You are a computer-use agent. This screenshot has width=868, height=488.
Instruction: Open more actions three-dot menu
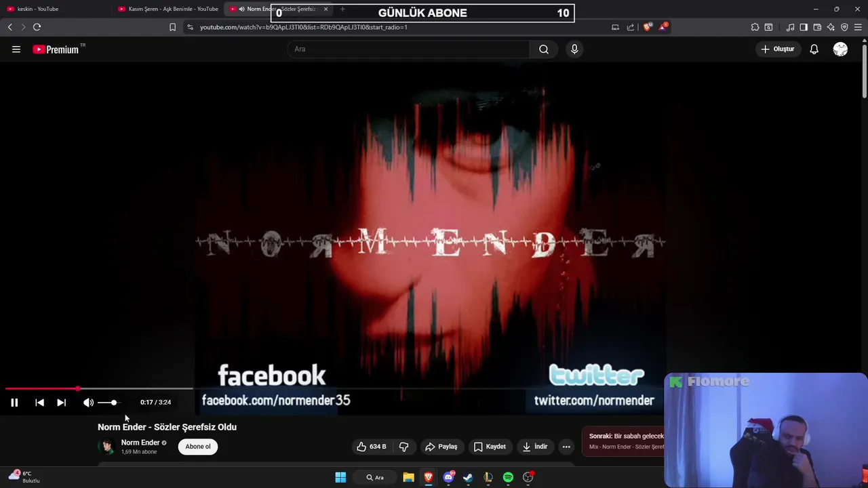[566, 447]
